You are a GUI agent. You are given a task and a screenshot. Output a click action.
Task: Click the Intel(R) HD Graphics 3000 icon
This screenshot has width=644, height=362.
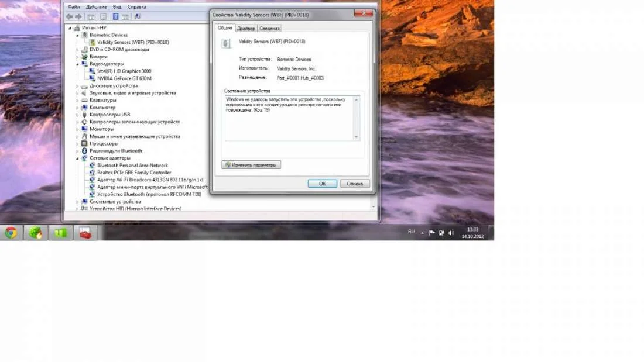click(x=93, y=71)
